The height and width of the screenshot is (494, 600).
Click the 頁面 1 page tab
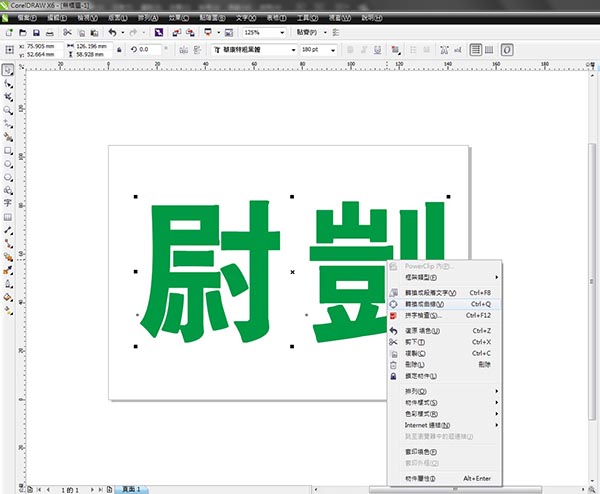click(131, 489)
